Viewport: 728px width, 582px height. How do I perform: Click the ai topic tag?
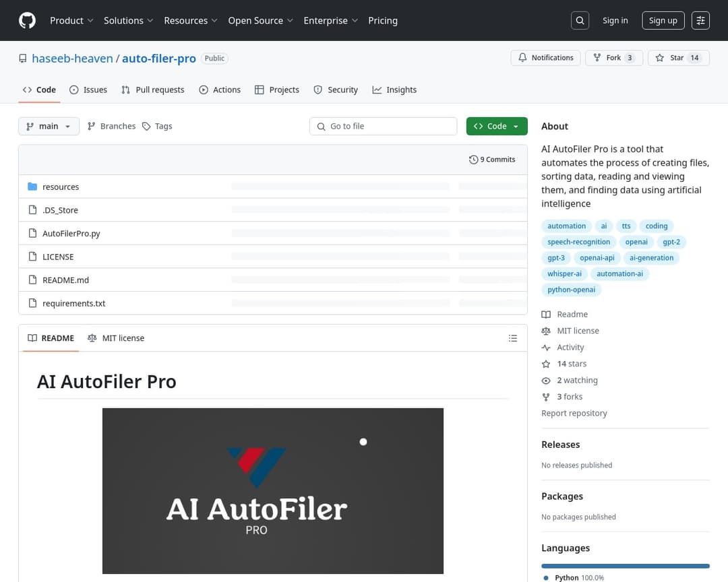click(x=603, y=226)
